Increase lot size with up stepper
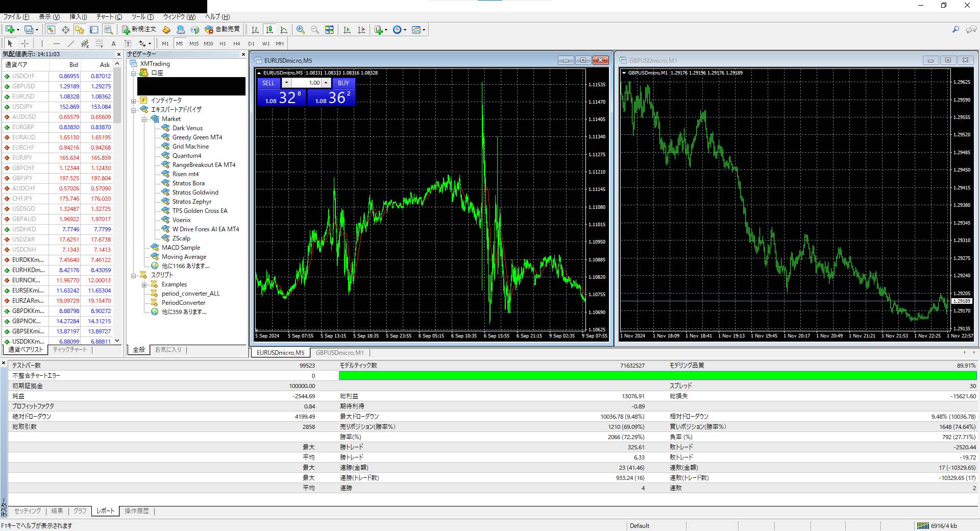980x531 pixels. 326,83
